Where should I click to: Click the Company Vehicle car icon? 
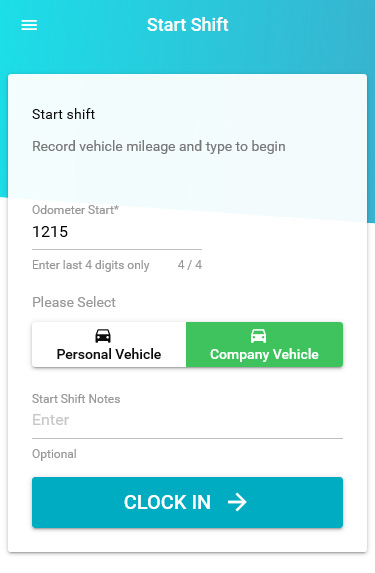pyautogui.click(x=258, y=336)
